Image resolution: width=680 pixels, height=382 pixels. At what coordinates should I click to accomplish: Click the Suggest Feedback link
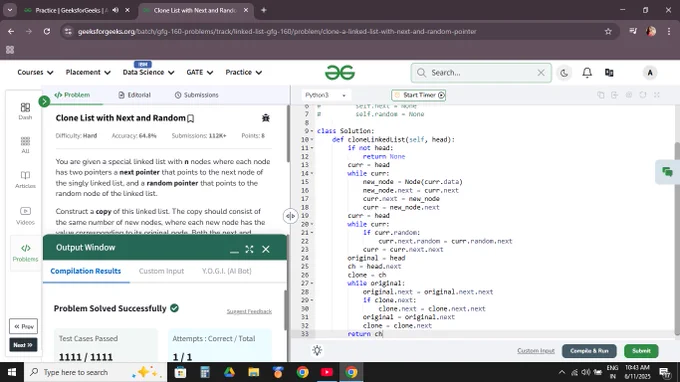click(x=249, y=311)
